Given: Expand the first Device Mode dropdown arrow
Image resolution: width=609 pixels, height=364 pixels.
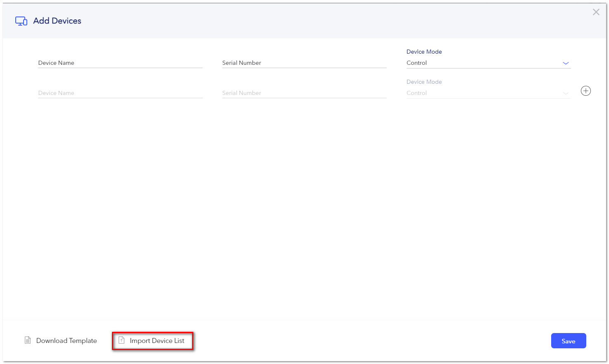Looking at the screenshot, I should coord(566,63).
